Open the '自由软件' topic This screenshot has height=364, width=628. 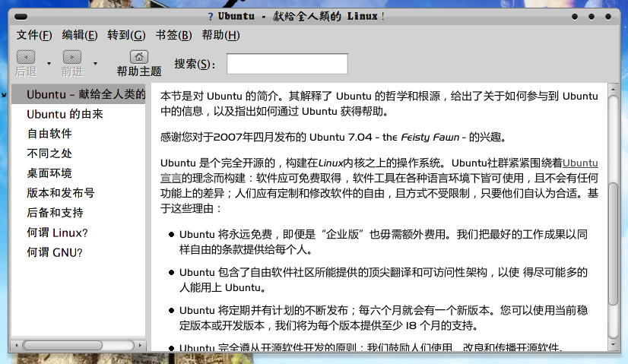tap(49, 134)
